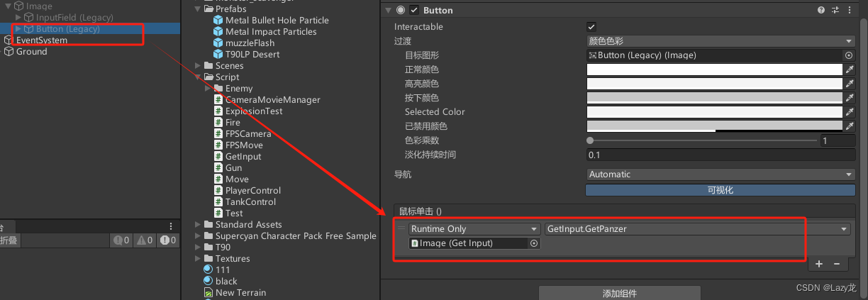Select the 111 material asset

point(216,270)
